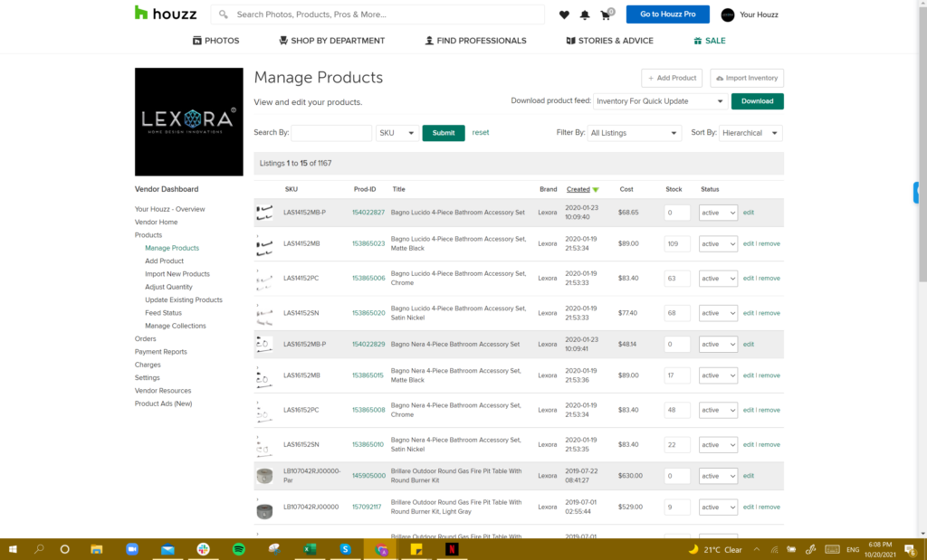Image resolution: width=927 pixels, height=560 pixels.
Task: Open Mail app from taskbar
Action: [x=167, y=549]
